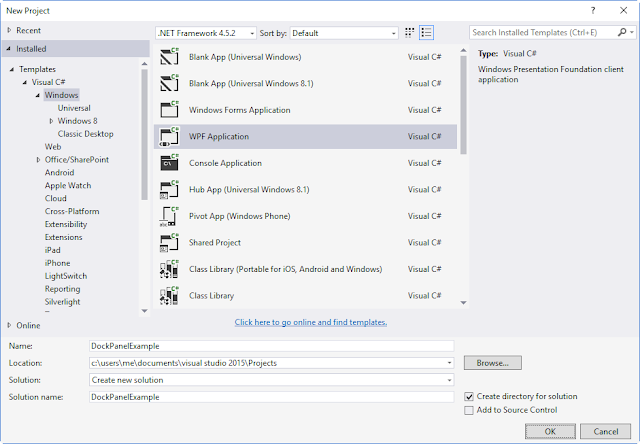Click the Console Application template icon
The image size is (640, 444).
click(x=169, y=163)
